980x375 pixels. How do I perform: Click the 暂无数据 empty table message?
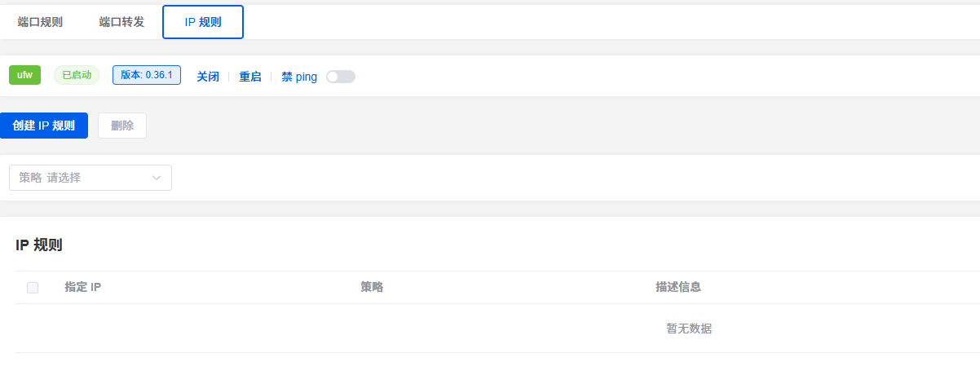pyautogui.click(x=689, y=329)
